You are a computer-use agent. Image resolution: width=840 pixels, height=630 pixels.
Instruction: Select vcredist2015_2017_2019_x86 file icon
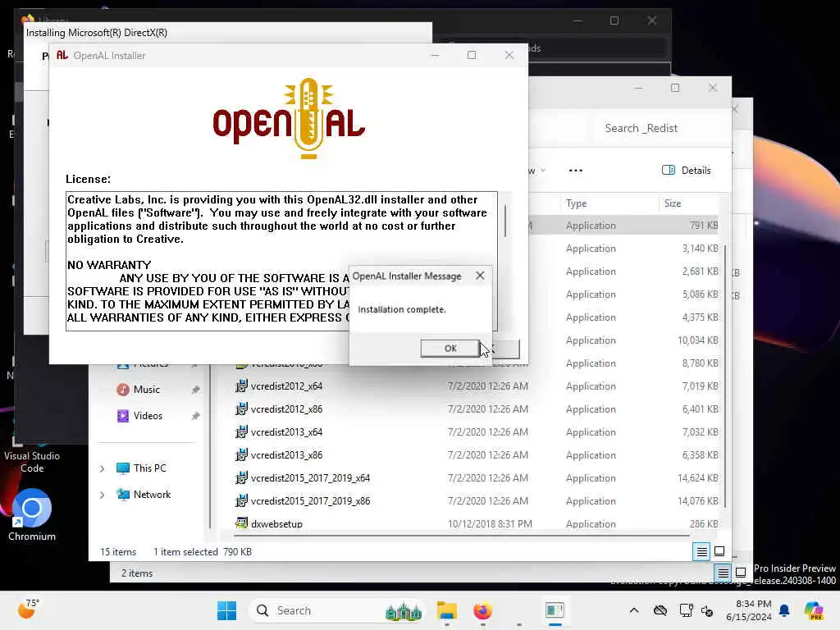[242, 501]
